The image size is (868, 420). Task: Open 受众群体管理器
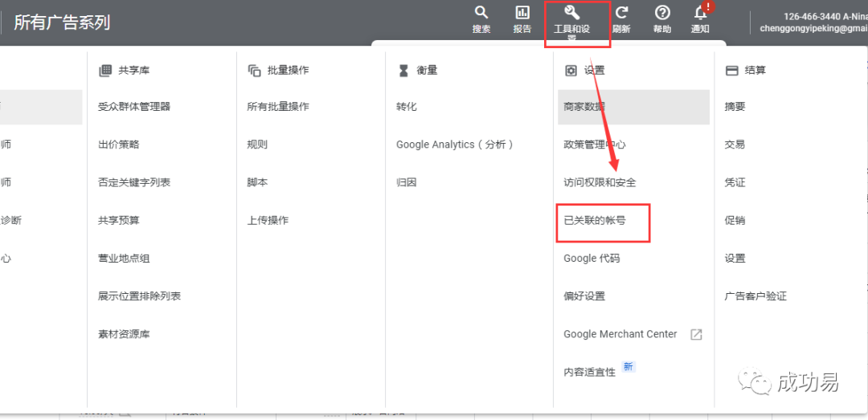[x=134, y=107]
